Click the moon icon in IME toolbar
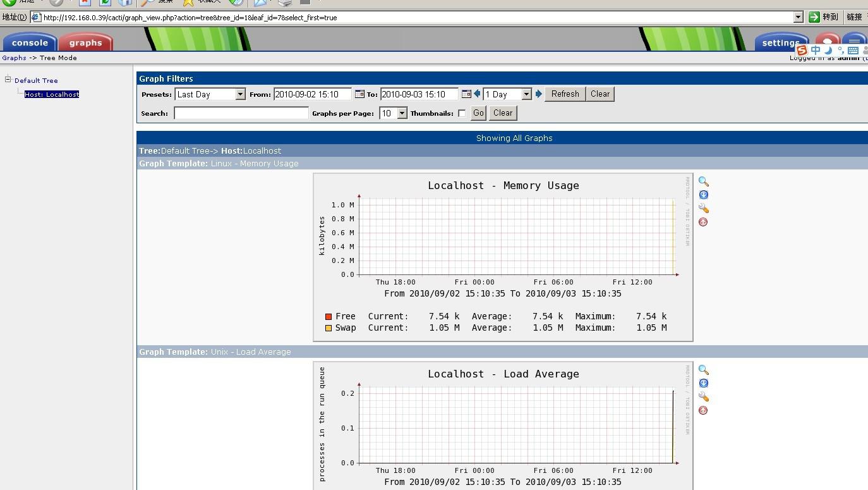 pyautogui.click(x=828, y=50)
